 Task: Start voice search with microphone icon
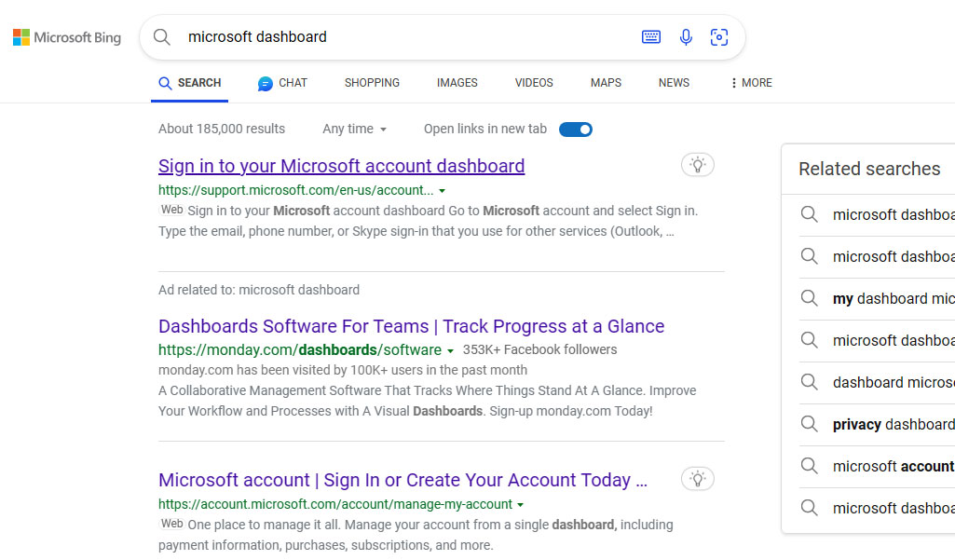[686, 37]
